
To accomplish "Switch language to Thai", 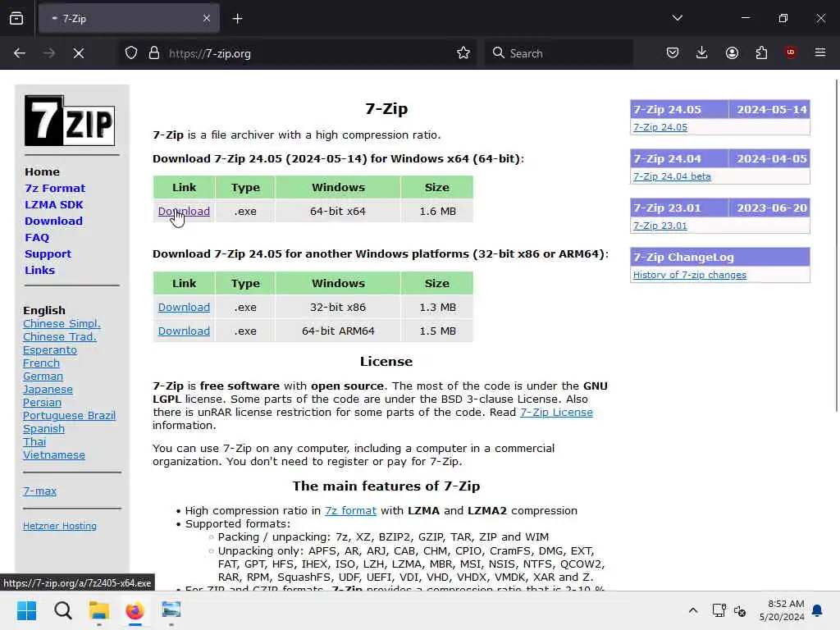I will pyautogui.click(x=34, y=442).
